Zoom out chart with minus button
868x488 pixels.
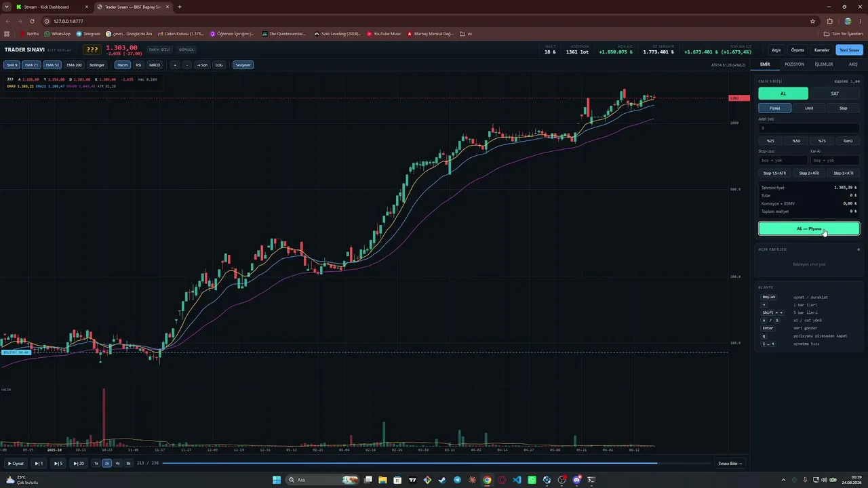(x=186, y=65)
